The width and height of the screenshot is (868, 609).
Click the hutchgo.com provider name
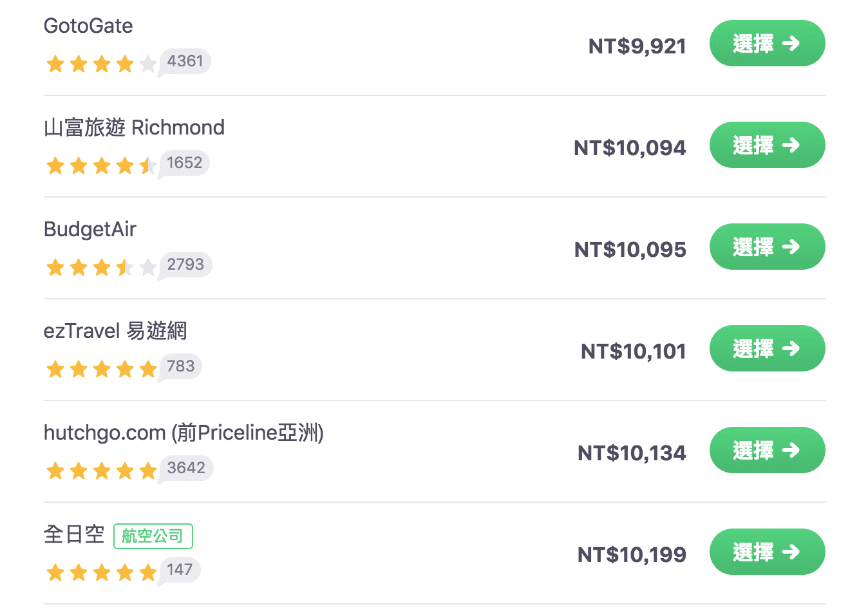tap(184, 433)
